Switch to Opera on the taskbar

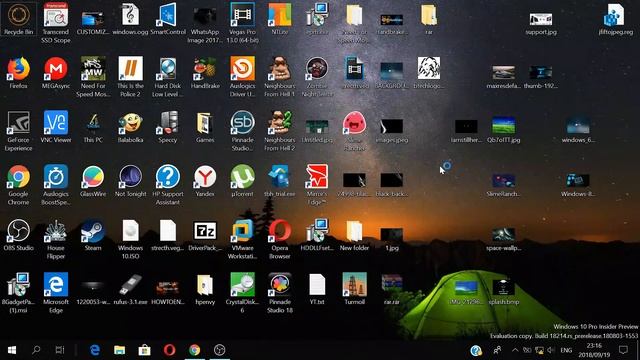pos(169,350)
